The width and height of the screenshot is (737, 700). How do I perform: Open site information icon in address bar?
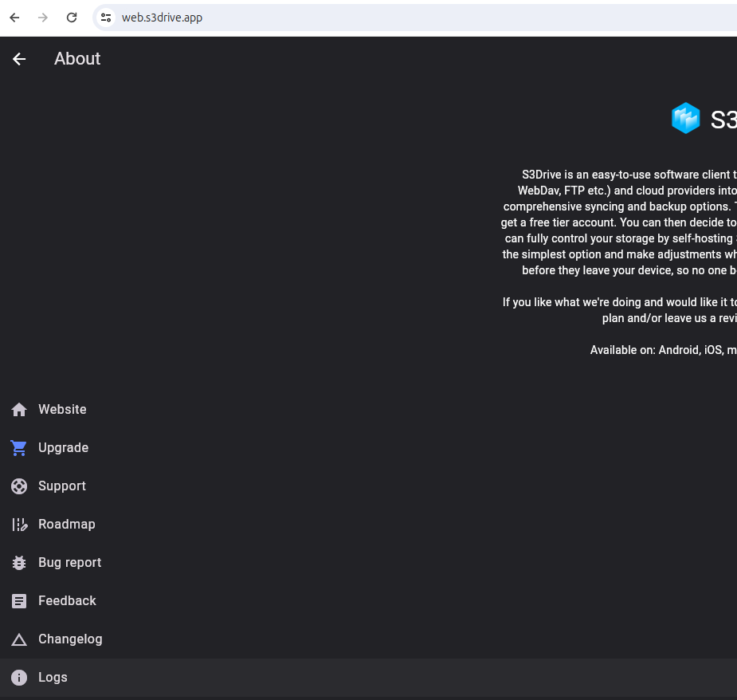click(x=106, y=18)
